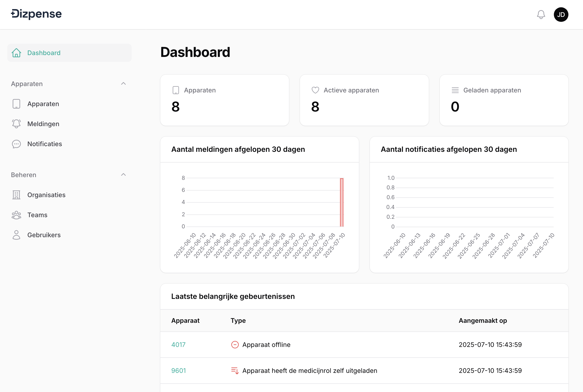Click the Meldingen bell icon in sidebar
Viewport: 583px width, 392px height.
point(16,124)
